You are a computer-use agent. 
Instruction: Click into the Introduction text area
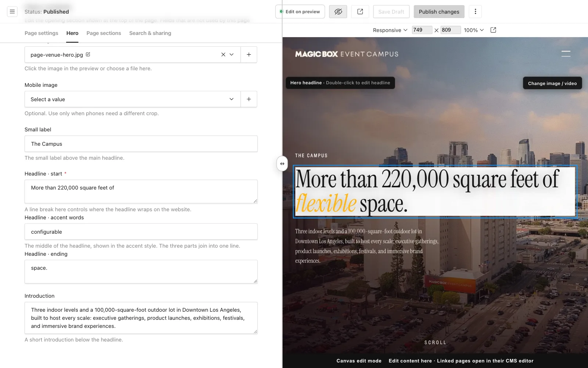141,318
